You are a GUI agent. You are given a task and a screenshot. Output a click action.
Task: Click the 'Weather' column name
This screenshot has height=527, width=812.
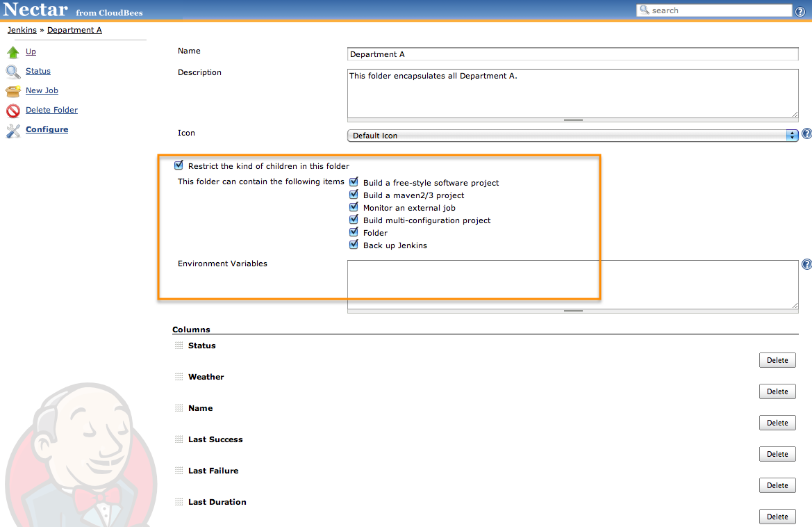pyautogui.click(x=206, y=377)
